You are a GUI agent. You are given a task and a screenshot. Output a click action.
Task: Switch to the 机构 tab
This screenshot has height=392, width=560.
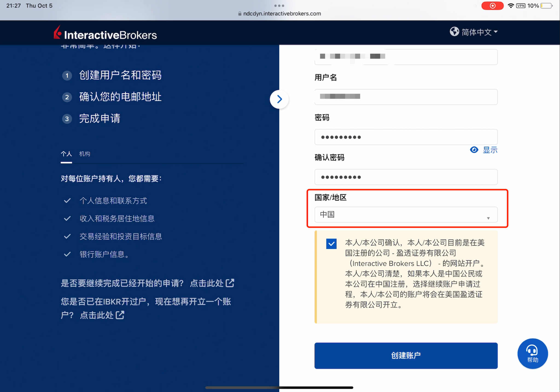tap(84, 154)
